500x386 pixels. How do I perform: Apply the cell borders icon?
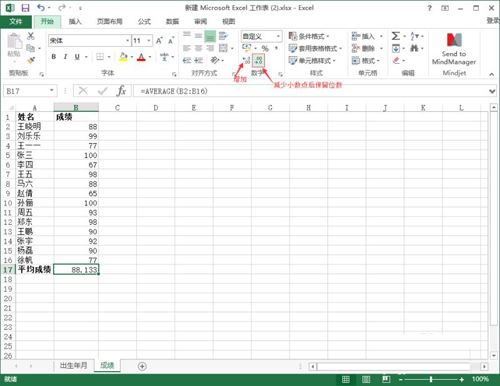click(100, 57)
